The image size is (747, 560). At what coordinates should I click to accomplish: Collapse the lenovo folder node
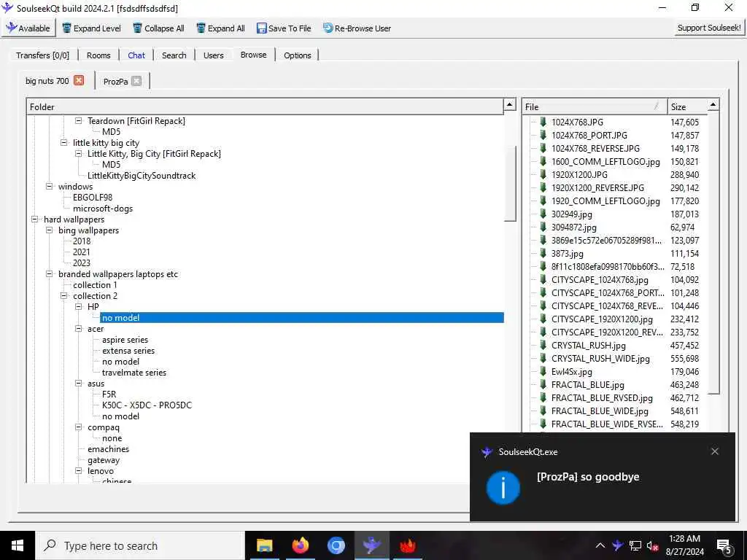click(79, 472)
